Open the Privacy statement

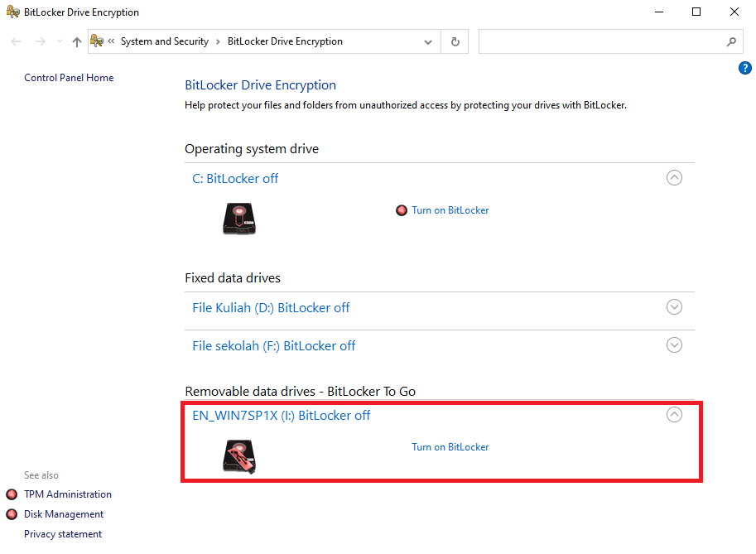[63, 534]
